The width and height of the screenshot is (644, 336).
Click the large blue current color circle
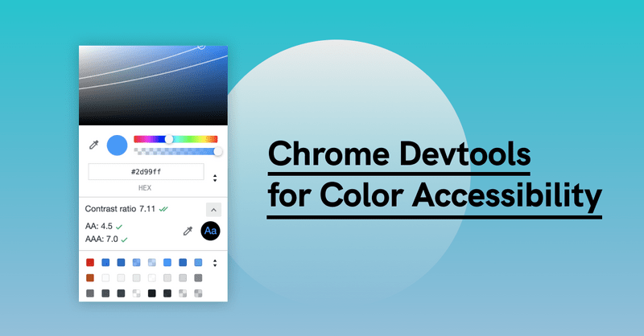point(117,145)
